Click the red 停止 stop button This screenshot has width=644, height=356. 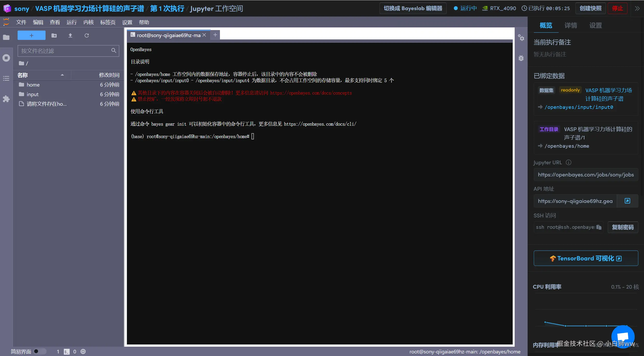617,9
